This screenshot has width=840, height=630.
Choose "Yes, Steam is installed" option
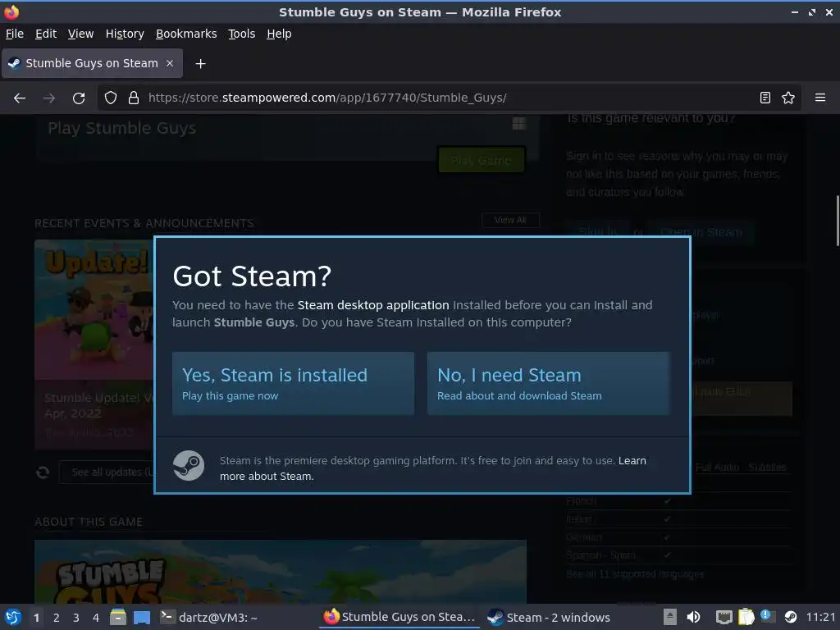(x=293, y=384)
